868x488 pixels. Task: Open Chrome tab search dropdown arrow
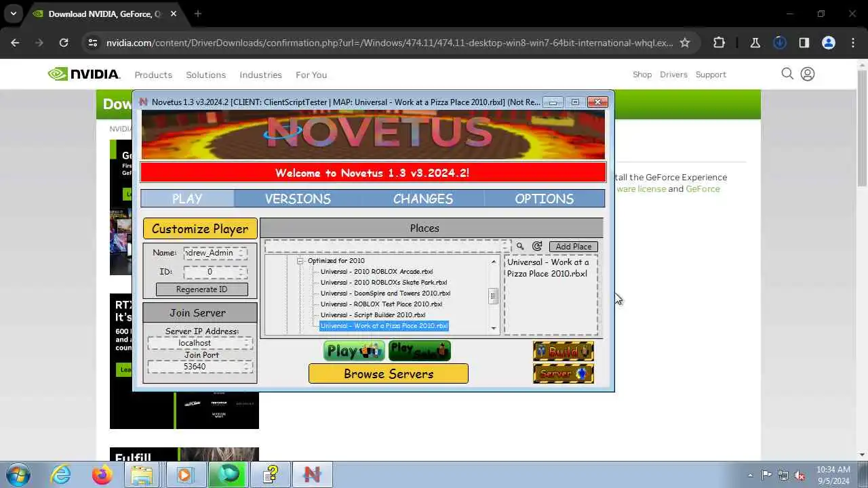[x=14, y=14]
